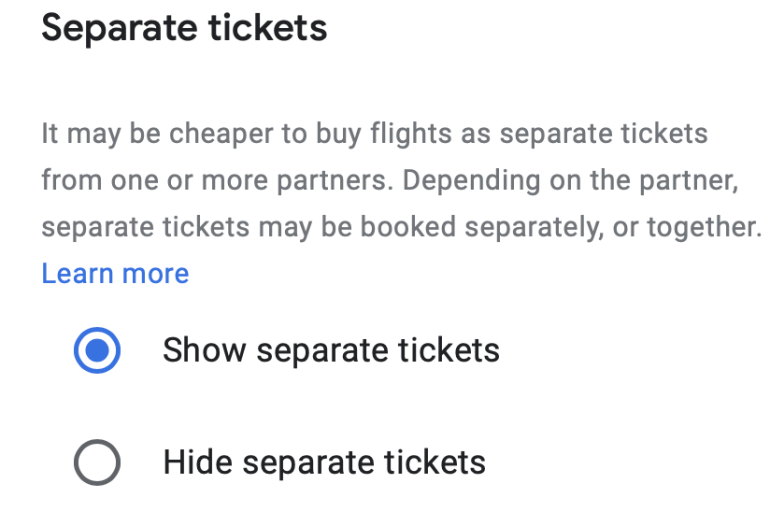This screenshot has width=770, height=512.
Task: Click the 'booked separately, or together' text line
Action: click(x=400, y=227)
